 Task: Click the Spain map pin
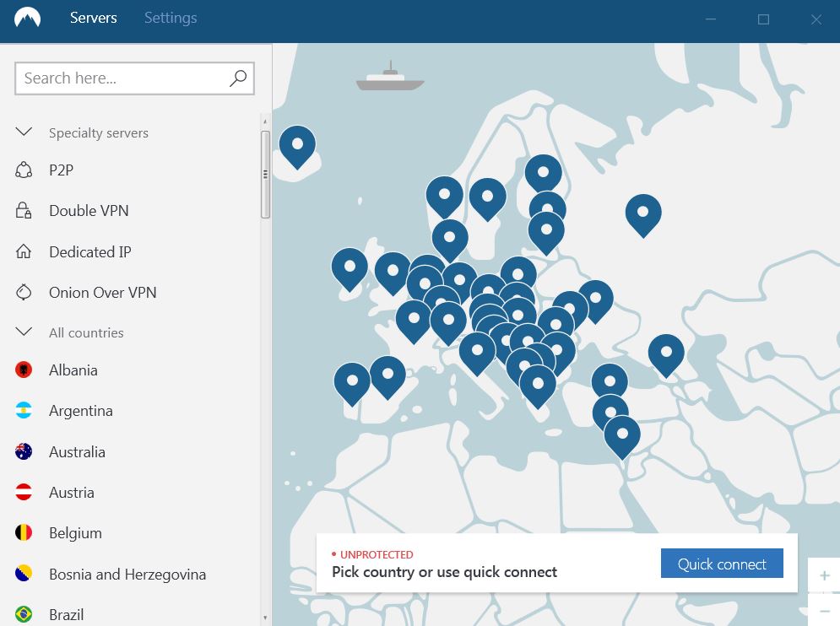(387, 376)
